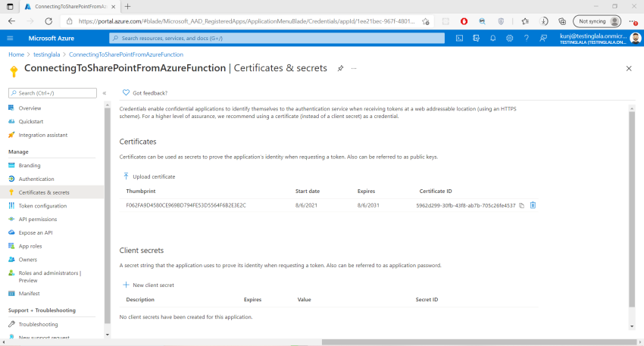Reload the page with the refresh icon
Viewport: 644px width, 346px height.
pos(48,21)
